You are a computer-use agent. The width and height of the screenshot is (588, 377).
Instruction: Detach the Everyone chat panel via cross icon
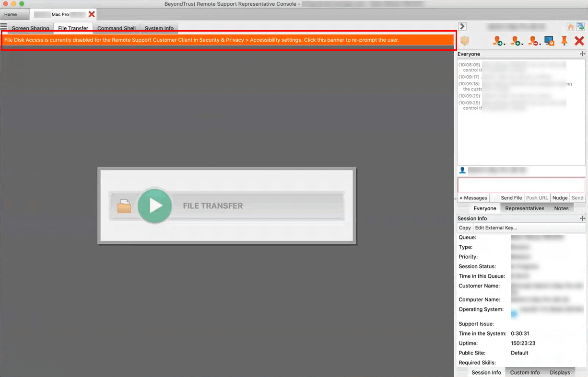click(582, 54)
